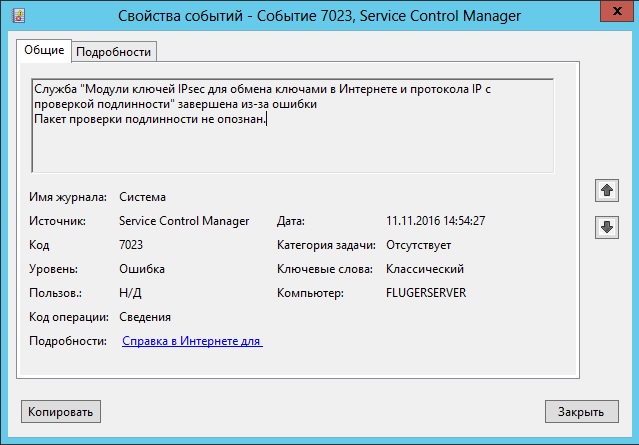Click the Service Control Manager source value

click(x=183, y=221)
